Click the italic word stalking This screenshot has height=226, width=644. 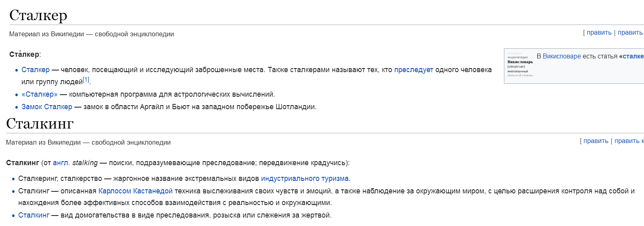(85, 163)
